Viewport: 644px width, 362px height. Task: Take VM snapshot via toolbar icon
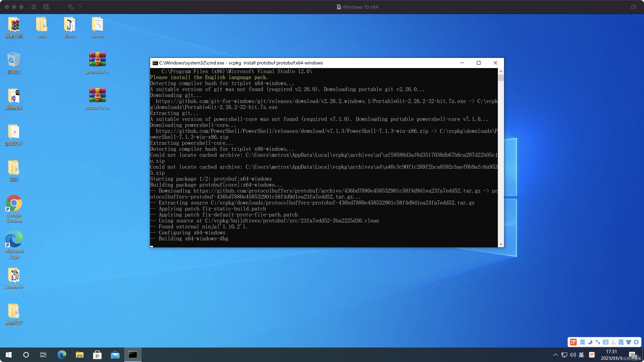coord(46,7)
